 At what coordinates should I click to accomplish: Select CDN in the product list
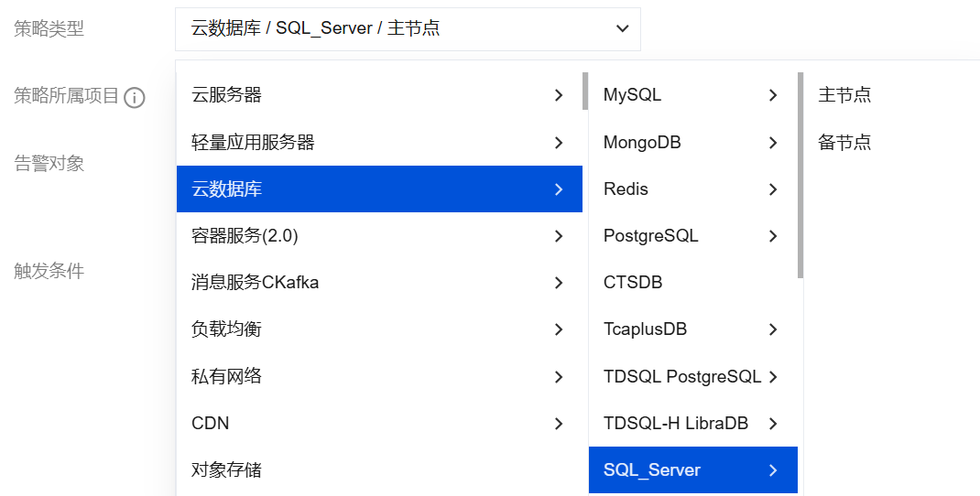(x=379, y=424)
